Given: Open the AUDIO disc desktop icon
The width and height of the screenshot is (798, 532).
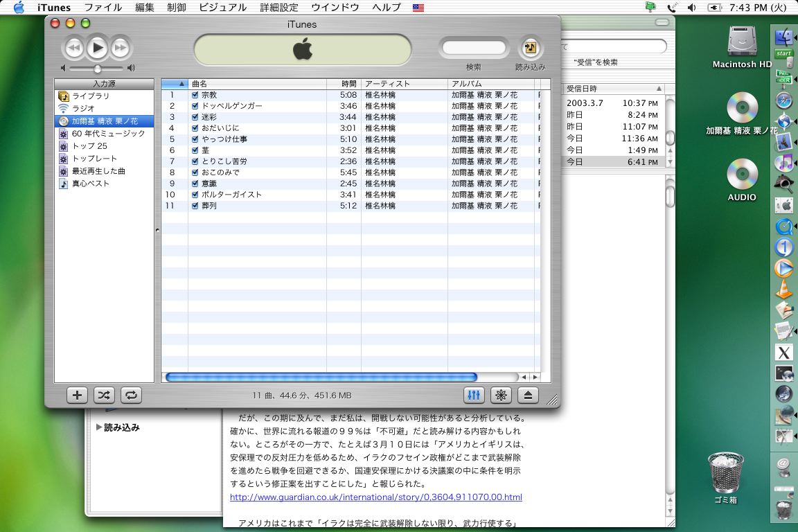Looking at the screenshot, I should [x=742, y=179].
